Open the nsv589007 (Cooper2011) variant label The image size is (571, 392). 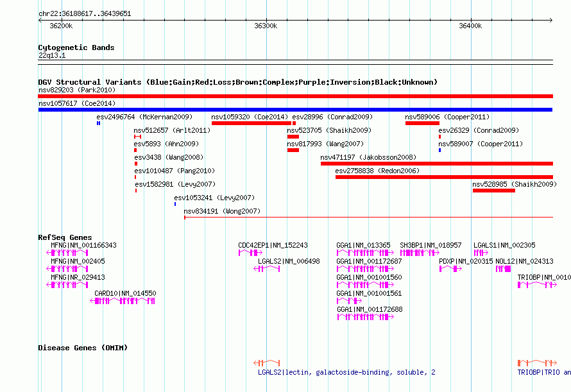pyautogui.click(x=481, y=144)
